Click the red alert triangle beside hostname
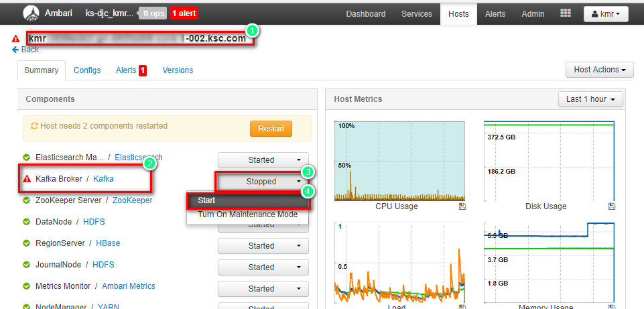Image resolution: width=644 pixels, height=309 pixels. point(16,39)
